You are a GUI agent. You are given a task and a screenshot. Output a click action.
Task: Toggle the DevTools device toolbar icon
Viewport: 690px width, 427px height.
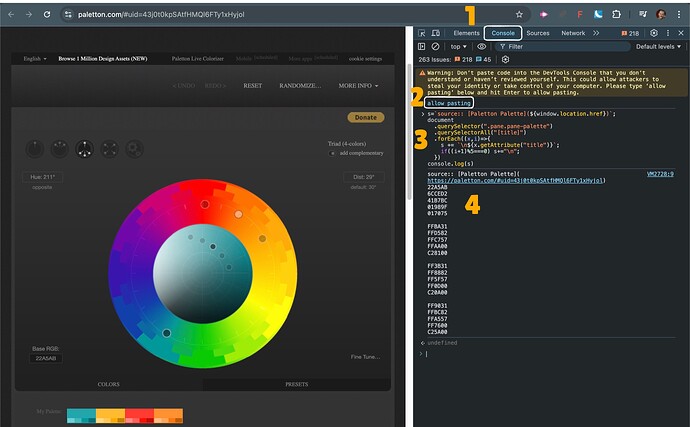coord(436,33)
